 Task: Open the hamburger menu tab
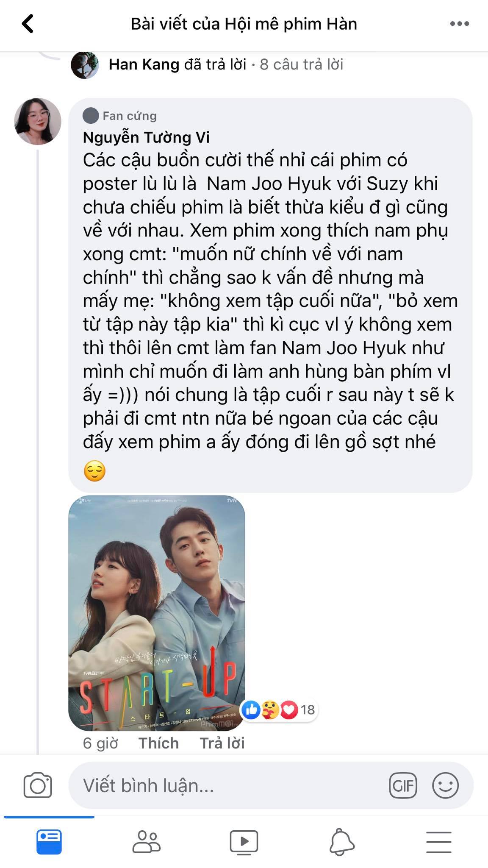(439, 842)
